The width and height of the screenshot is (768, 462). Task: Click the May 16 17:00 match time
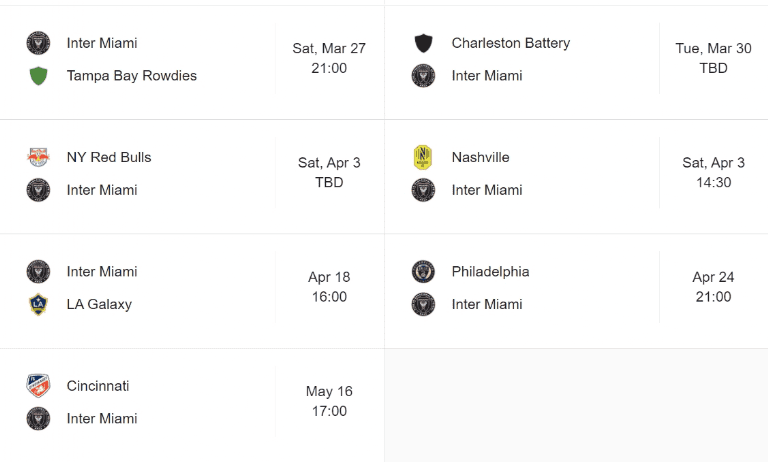pyautogui.click(x=329, y=401)
